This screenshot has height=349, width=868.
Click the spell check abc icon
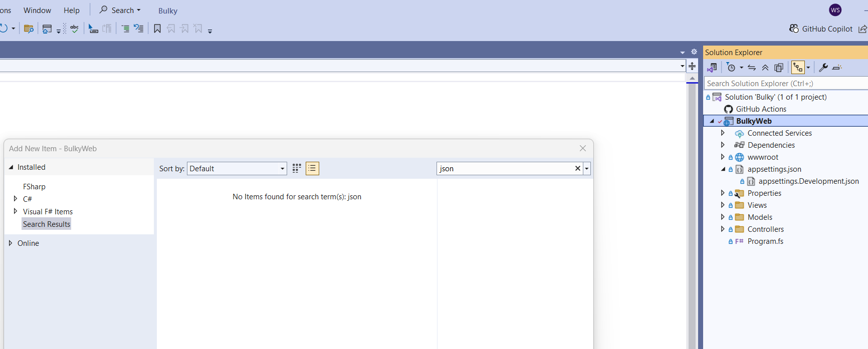(x=74, y=29)
